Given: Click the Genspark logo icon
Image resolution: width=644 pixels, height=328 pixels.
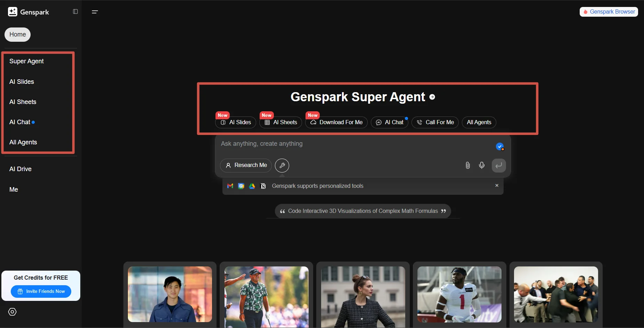Looking at the screenshot, I should [13, 12].
